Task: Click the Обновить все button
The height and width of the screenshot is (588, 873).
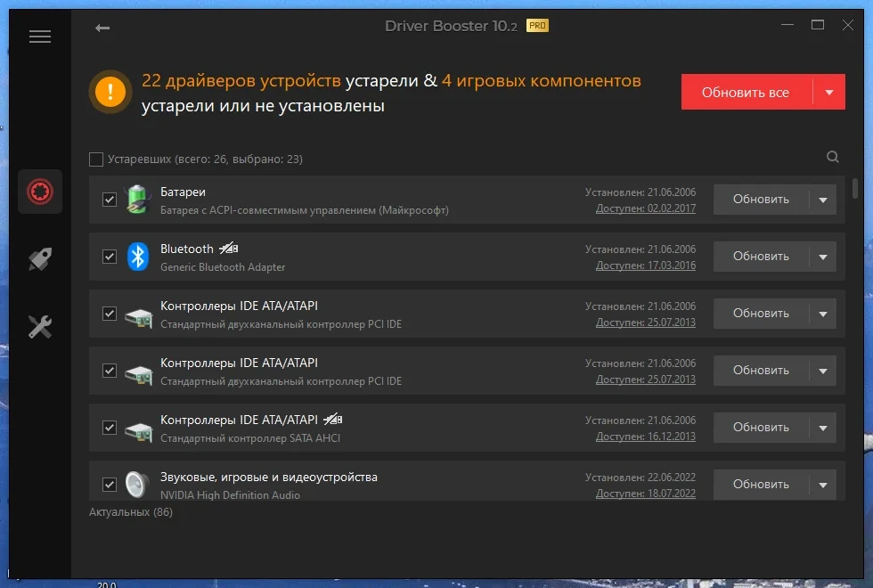Action: [x=747, y=92]
